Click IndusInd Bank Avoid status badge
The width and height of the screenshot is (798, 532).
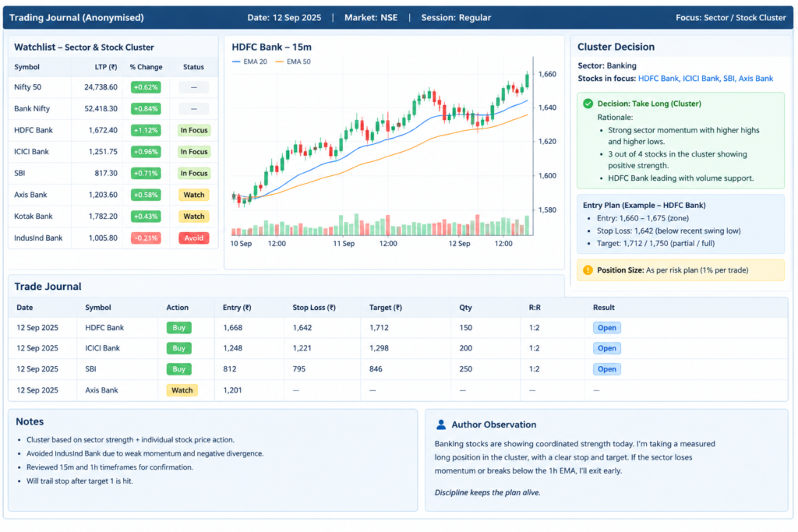(194, 238)
